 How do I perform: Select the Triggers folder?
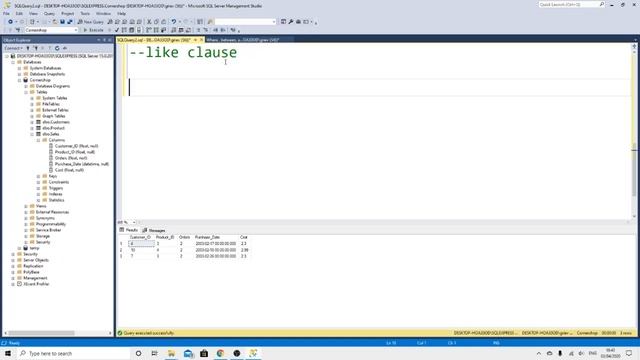click(56, 188)
